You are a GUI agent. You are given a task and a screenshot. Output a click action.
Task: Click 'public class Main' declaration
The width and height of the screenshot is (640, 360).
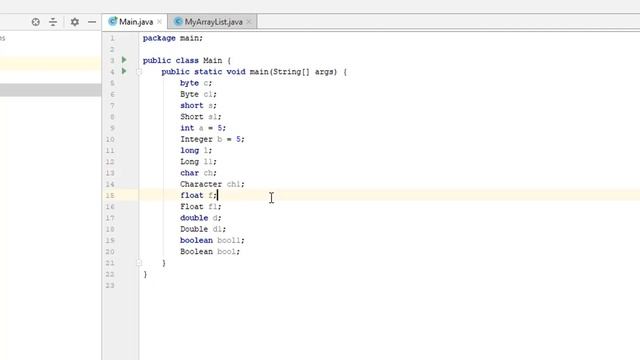(x=182, y=60)
